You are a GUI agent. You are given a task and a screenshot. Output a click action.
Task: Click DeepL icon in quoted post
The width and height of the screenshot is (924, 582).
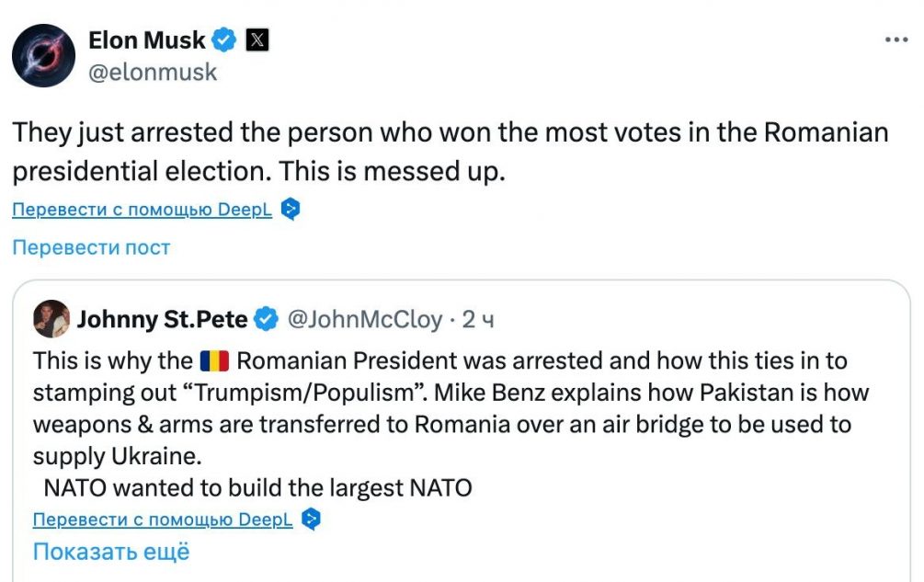click(x=312, y=519)
